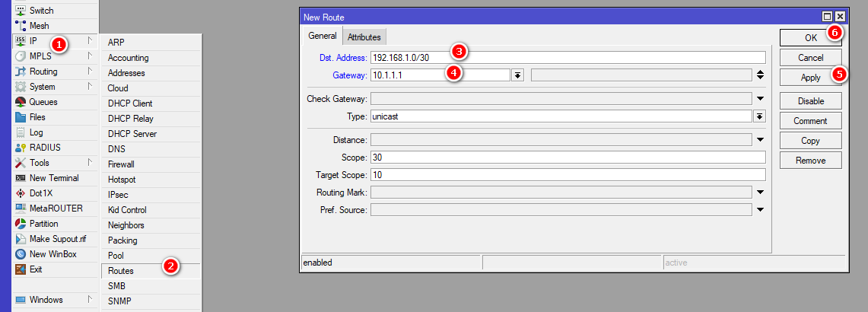Click the RADIUS icon in sidebar
The image size is (868, 312).
pos(21,148)
